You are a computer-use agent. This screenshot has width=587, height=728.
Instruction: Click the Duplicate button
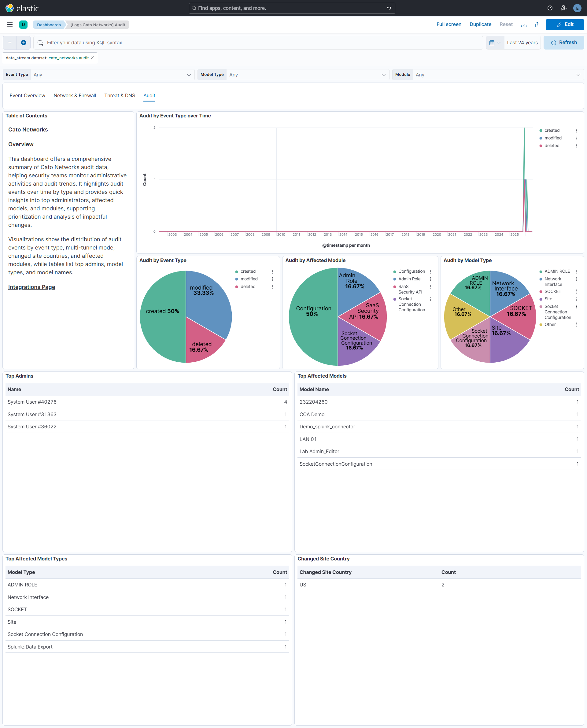(x=480, y=24)
